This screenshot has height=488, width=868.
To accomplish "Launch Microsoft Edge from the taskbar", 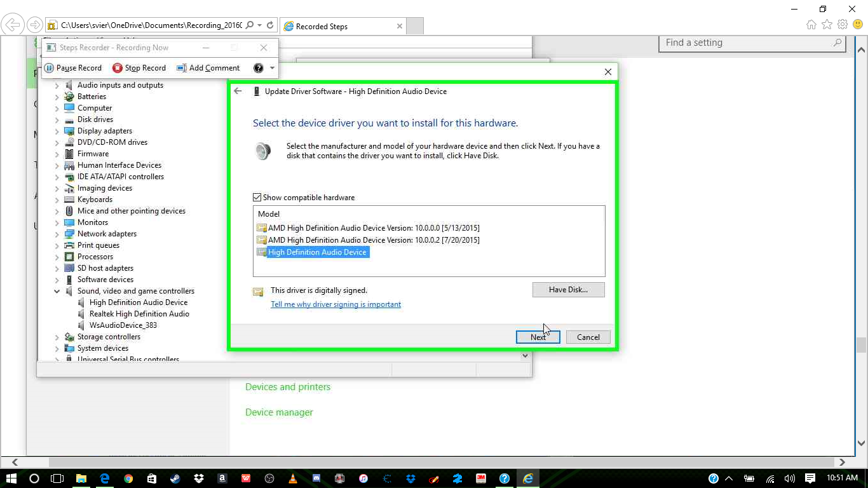I will click(x=105, y=478).
